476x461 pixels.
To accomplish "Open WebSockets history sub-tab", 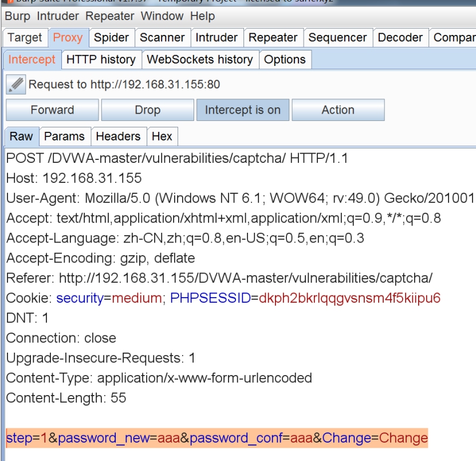I will click(x=200, y=60).
